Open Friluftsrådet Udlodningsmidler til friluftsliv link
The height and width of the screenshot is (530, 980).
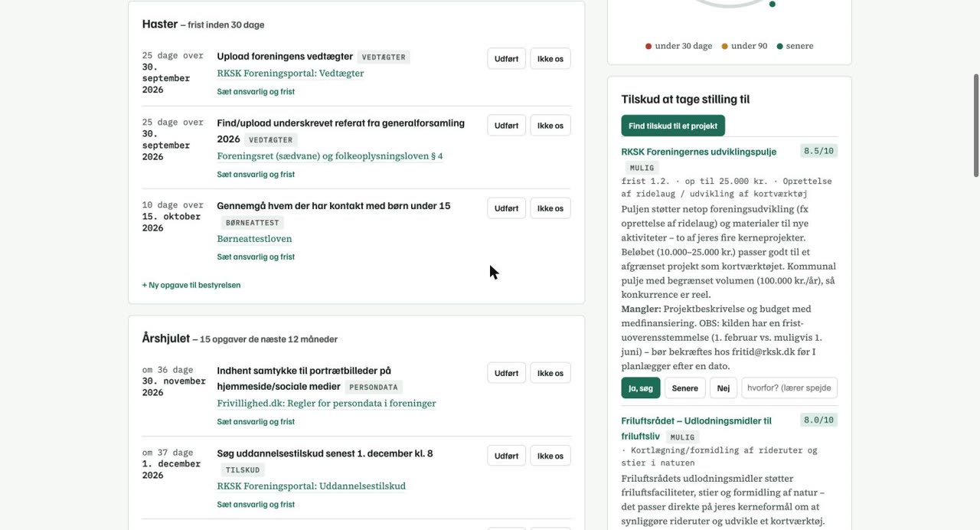point(697,428)
